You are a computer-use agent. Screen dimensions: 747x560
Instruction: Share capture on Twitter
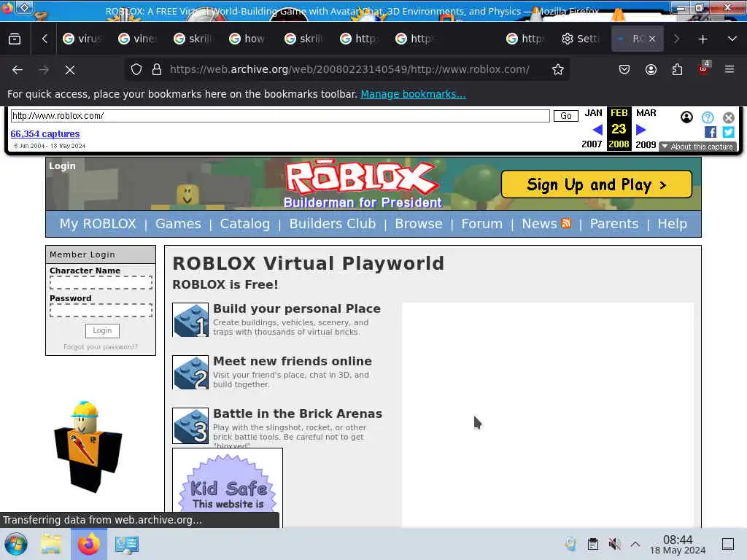tap(729, 133)
